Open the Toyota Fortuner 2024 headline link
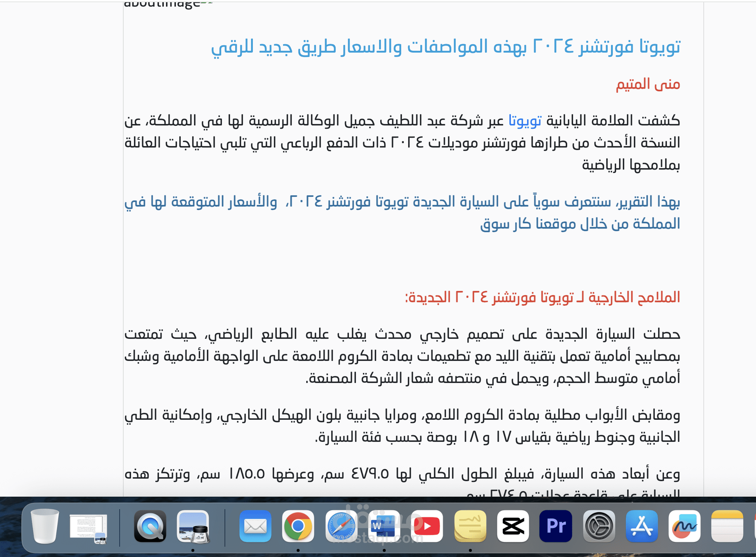Image resolution: width=756 pixels, height=557 pixels. coord(445,47)
